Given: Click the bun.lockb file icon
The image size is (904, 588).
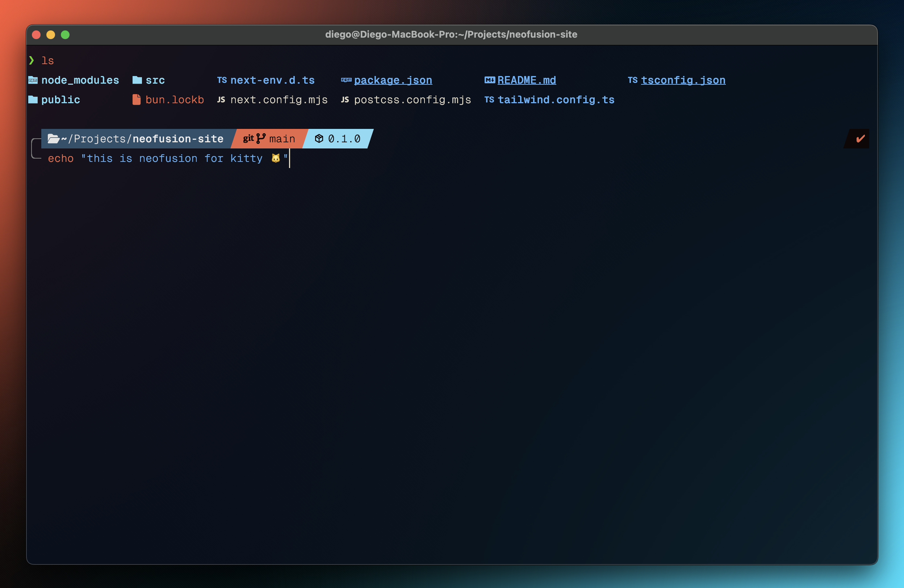Looking at the screenshot, I should tap(136, 100).
